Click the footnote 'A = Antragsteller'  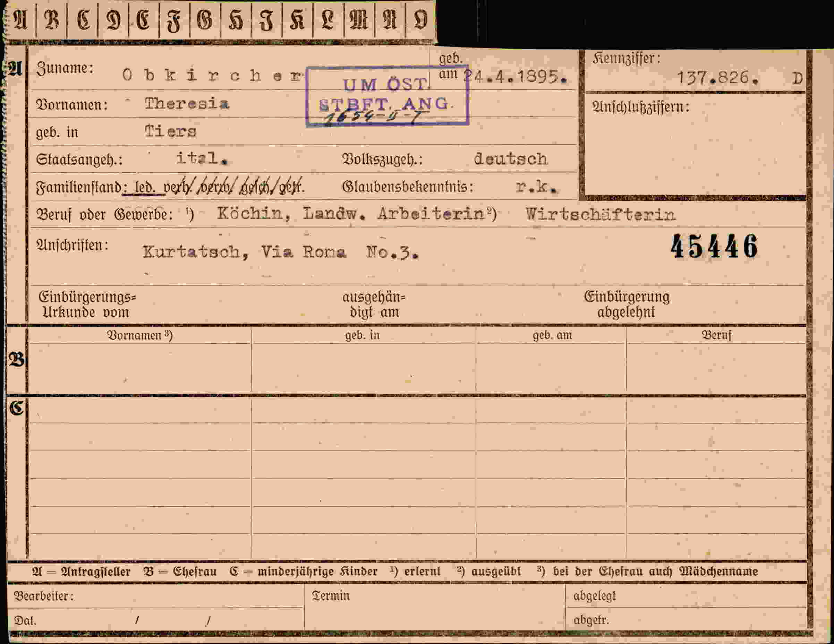point(81,572)
